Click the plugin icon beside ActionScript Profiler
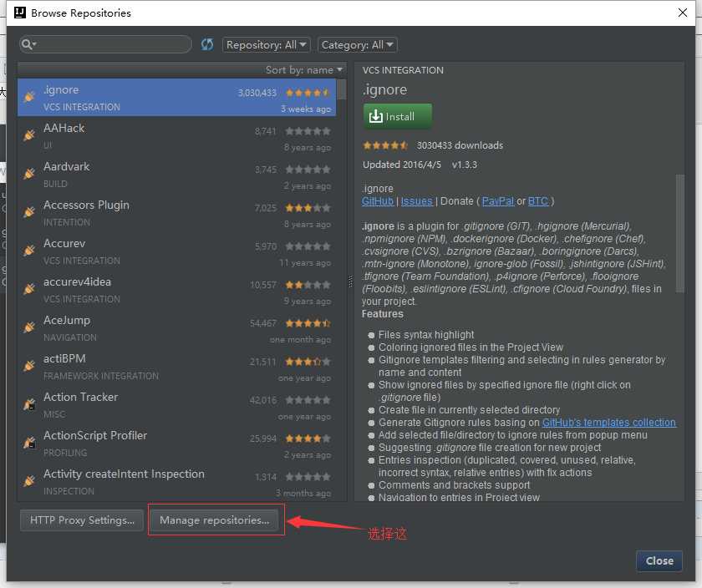Viewport: 702px width, 588px height. pyautogui.click(x=29, y=443)
